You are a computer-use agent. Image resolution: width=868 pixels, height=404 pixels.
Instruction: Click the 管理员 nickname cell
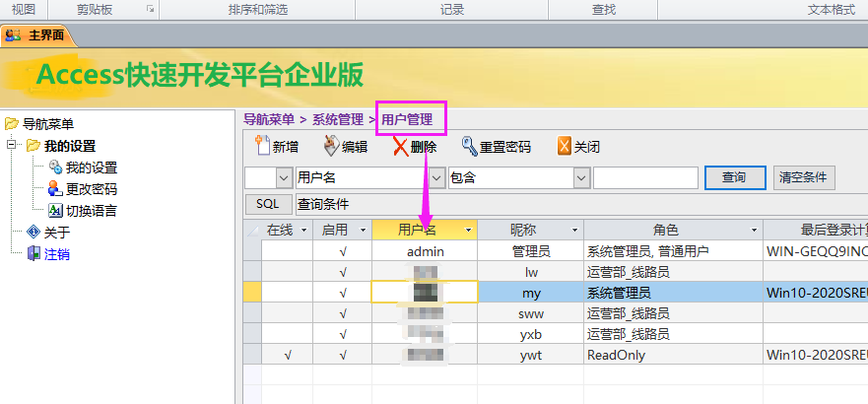[x=531, y=251]
